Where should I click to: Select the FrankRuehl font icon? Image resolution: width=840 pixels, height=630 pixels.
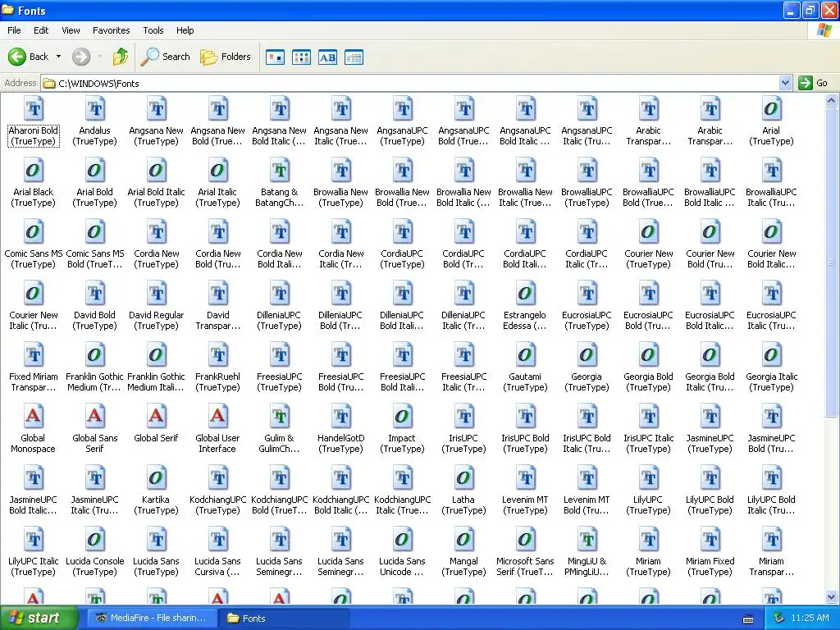point(217,356)
